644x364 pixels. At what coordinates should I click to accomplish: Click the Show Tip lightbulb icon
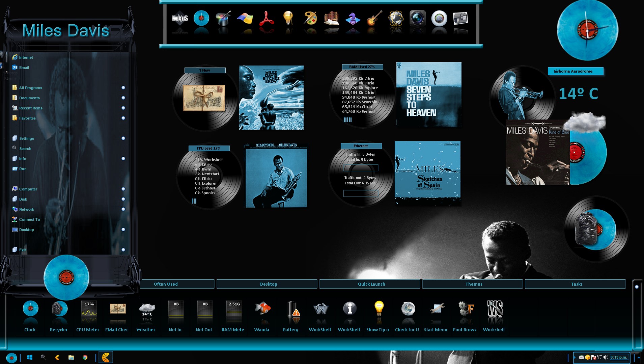pos(379,309)
